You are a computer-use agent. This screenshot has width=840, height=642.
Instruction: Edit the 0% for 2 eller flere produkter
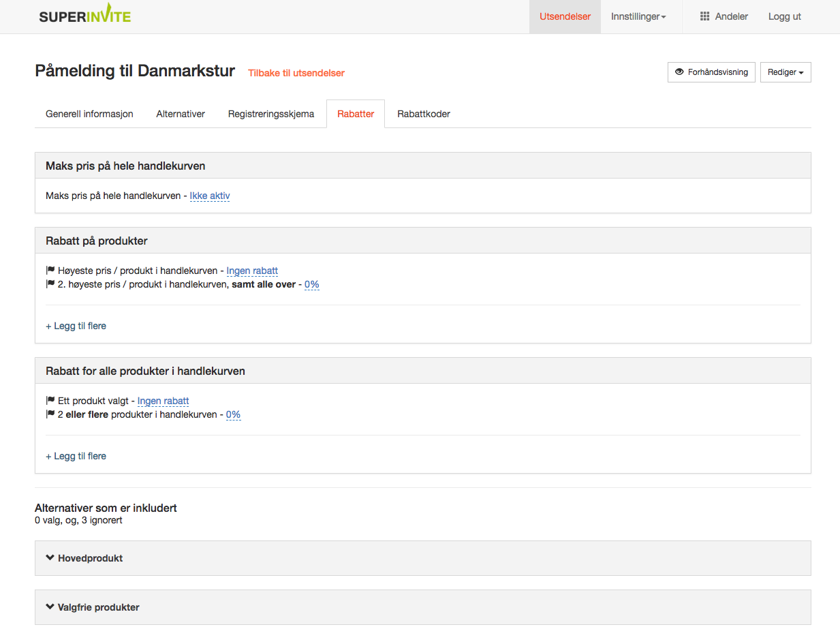pyautogui.click(x=234, y=414)
